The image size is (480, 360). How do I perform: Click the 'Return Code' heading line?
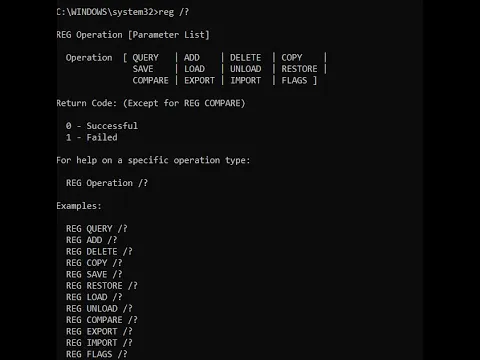(x=151, y=103)
